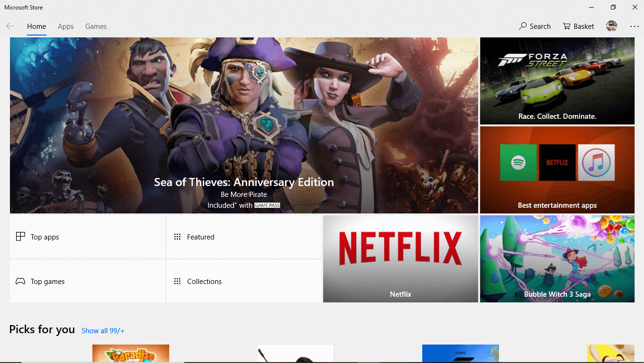Viewport: 644px width, 363px height.
Task: Open the See more three-dots menu
Action: click(635, 27)
